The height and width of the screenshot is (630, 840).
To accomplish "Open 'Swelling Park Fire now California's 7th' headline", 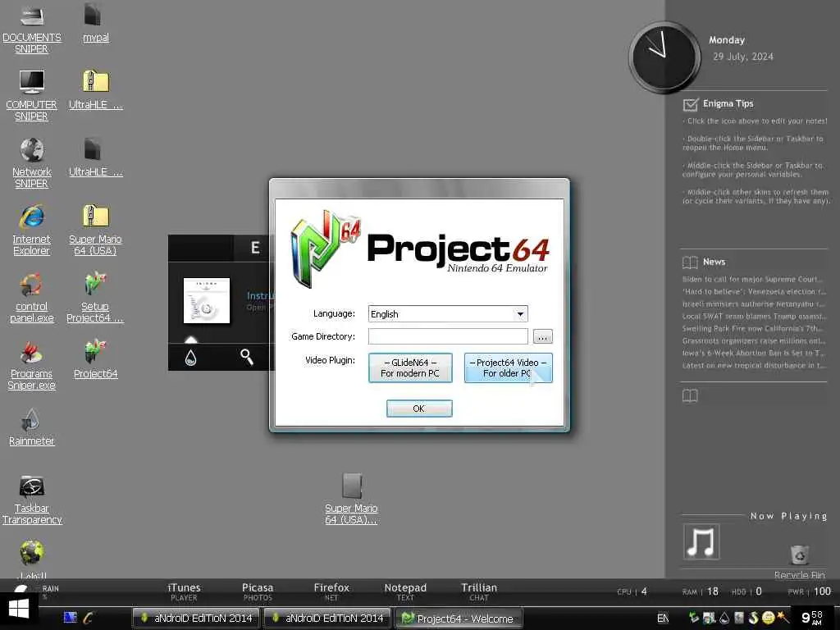I will (753, 328).
